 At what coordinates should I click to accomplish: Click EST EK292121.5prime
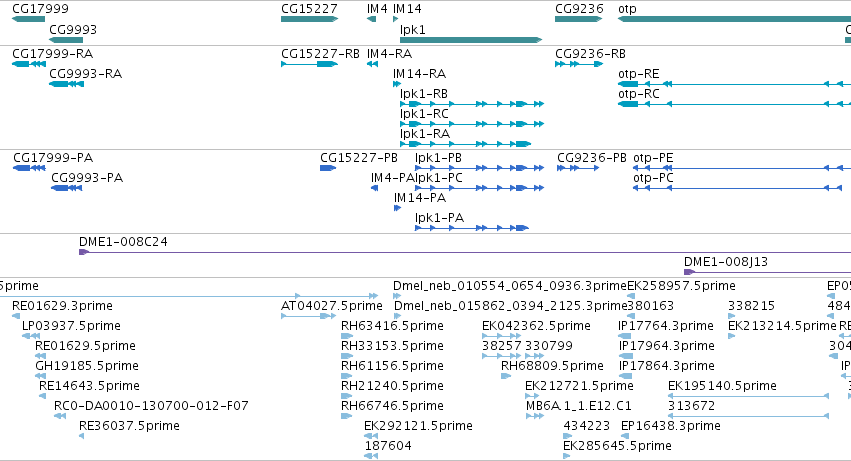point(418,427)
